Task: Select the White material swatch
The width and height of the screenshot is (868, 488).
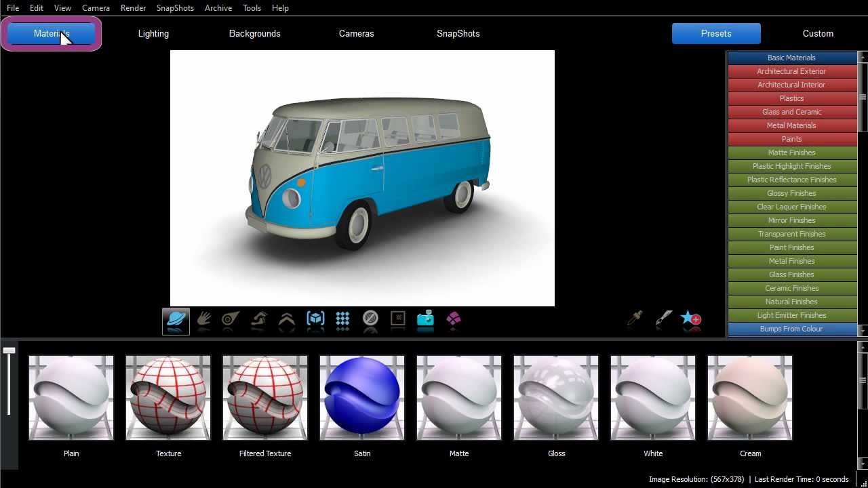Action: [653, 398]
